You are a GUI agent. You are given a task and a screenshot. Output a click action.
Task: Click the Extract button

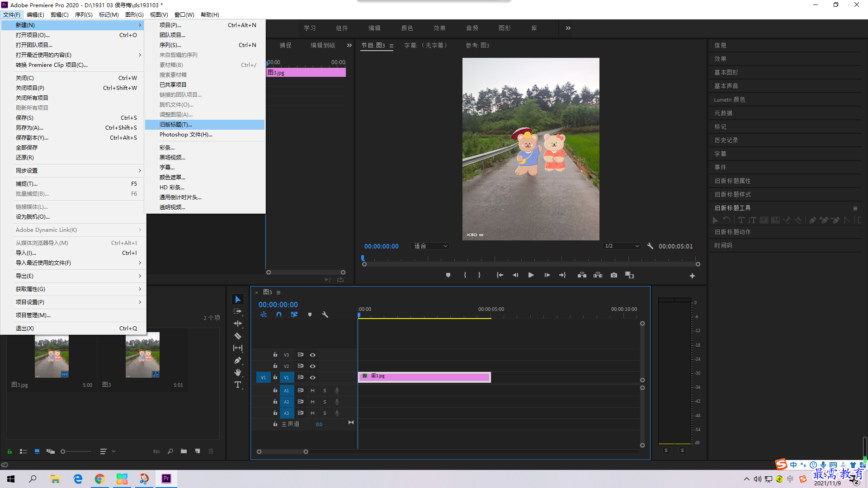pyautogui.click(x=598, y=275)
